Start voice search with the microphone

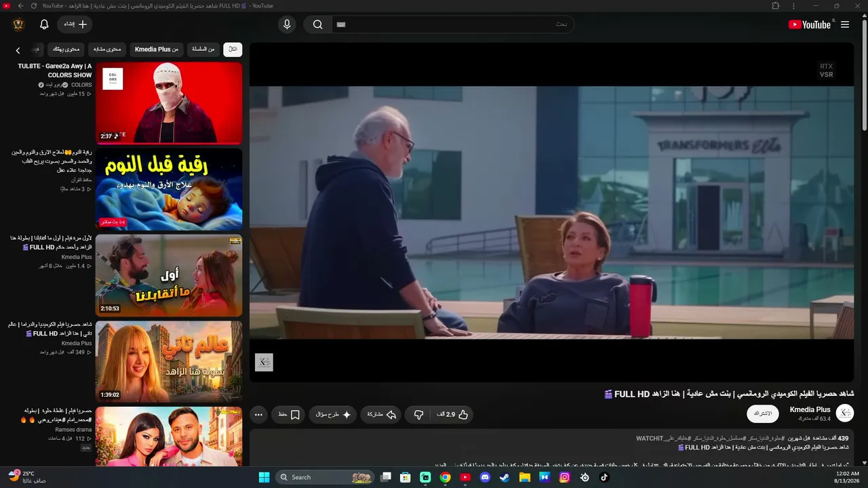click(287, 24)
